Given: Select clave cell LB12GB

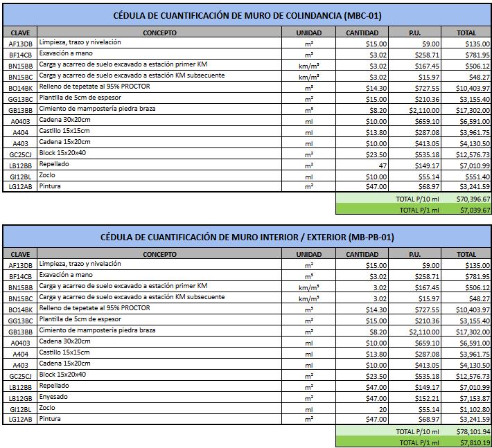Looking at the screenshot, I should point(20,398).
